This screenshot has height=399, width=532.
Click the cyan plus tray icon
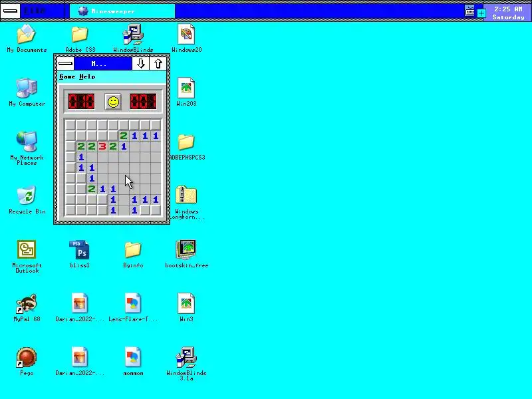coord(481,13)
